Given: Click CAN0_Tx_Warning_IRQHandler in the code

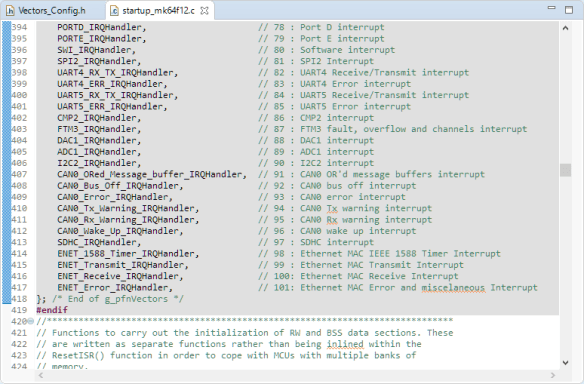Looking at the screenshot, I should 126,208.
